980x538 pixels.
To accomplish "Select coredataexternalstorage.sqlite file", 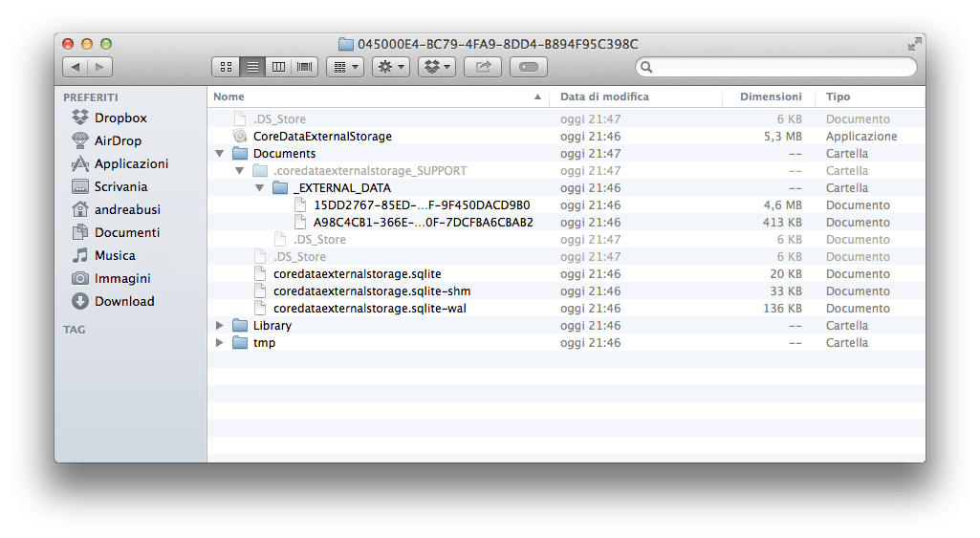I will pos(357,273).
